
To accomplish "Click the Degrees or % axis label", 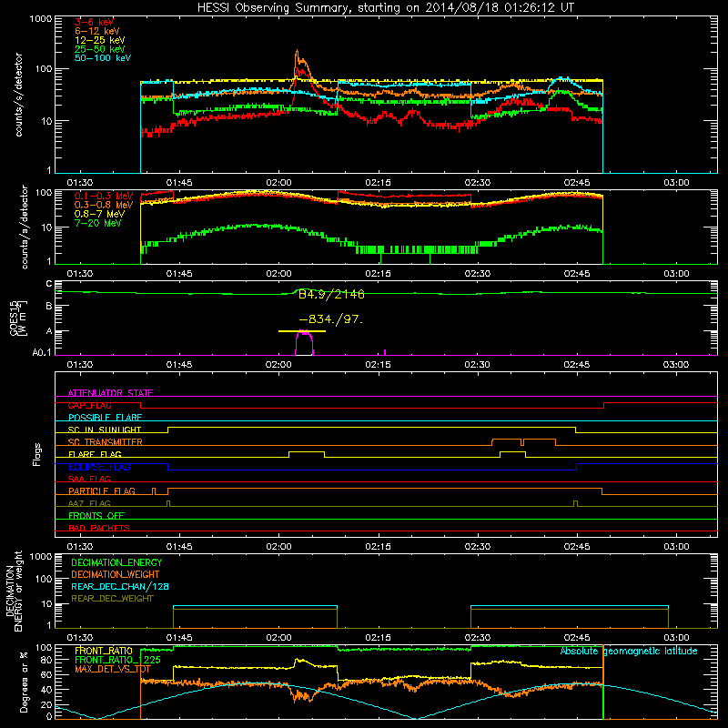I will [24, 682].
